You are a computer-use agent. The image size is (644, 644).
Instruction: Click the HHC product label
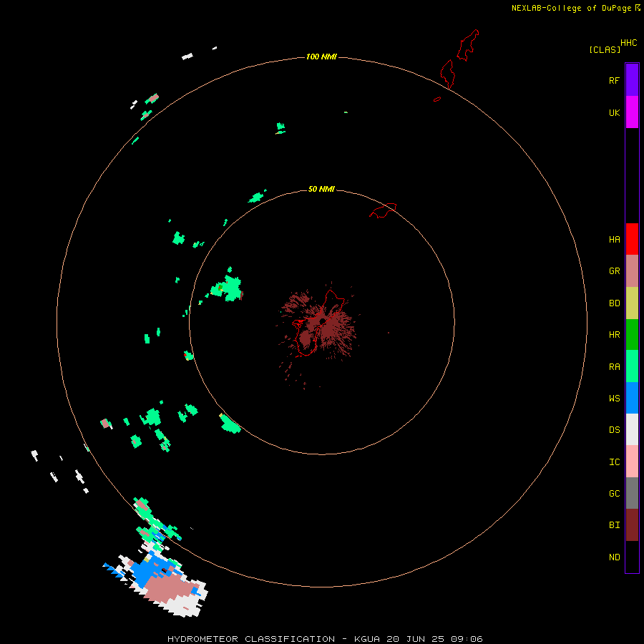tap(629, 43)
